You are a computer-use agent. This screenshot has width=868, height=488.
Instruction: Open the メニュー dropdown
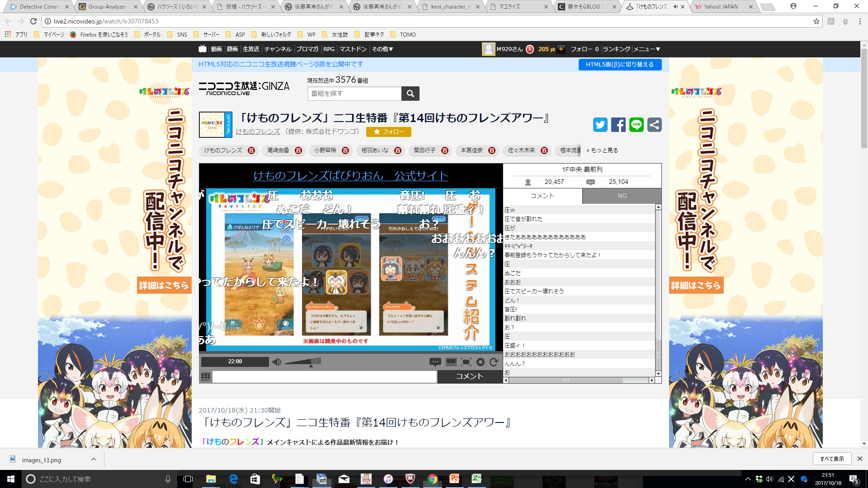coord(647,49)
